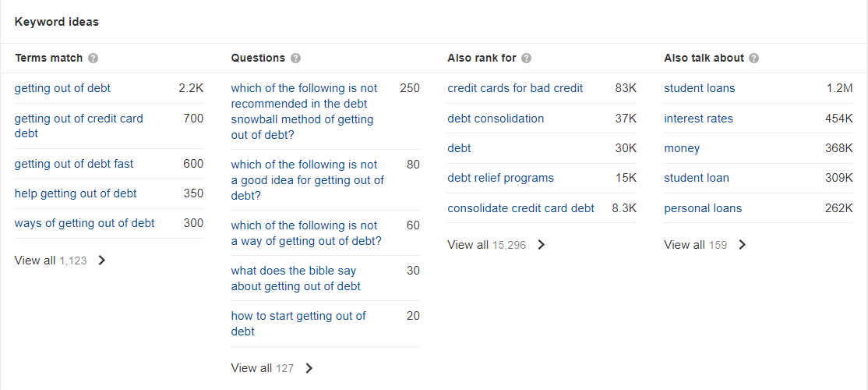The width and height of the screenshot is (868, 390).
Task: Open the 'interest rates' keyword link
Action: tap(699, 119)
